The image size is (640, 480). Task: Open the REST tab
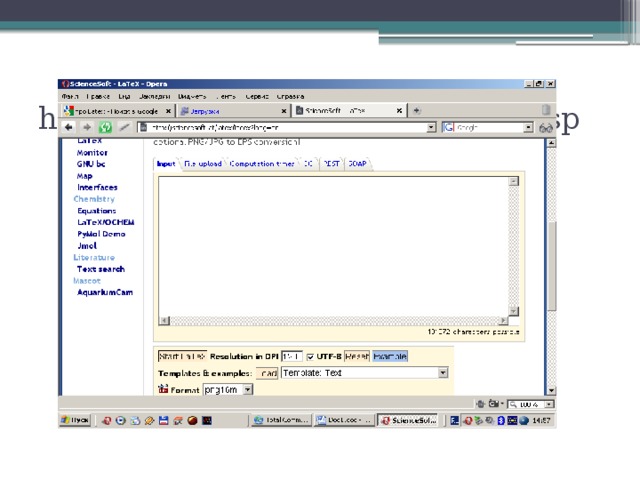coord(331,164)
